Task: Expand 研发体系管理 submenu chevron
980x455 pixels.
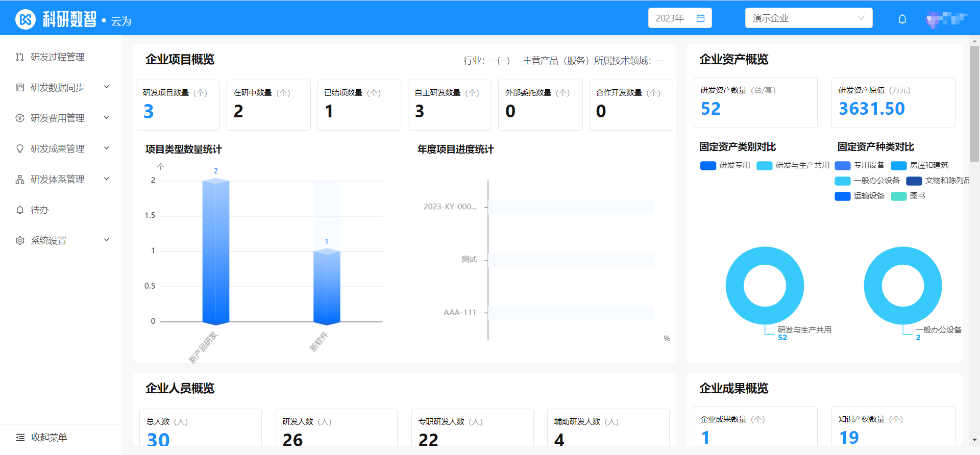Action: tap(107, 179)
